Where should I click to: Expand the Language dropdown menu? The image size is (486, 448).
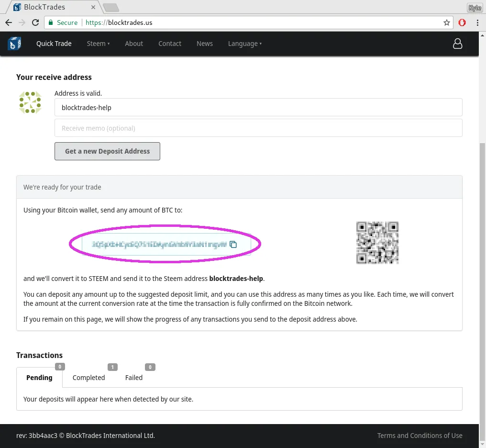245,44
